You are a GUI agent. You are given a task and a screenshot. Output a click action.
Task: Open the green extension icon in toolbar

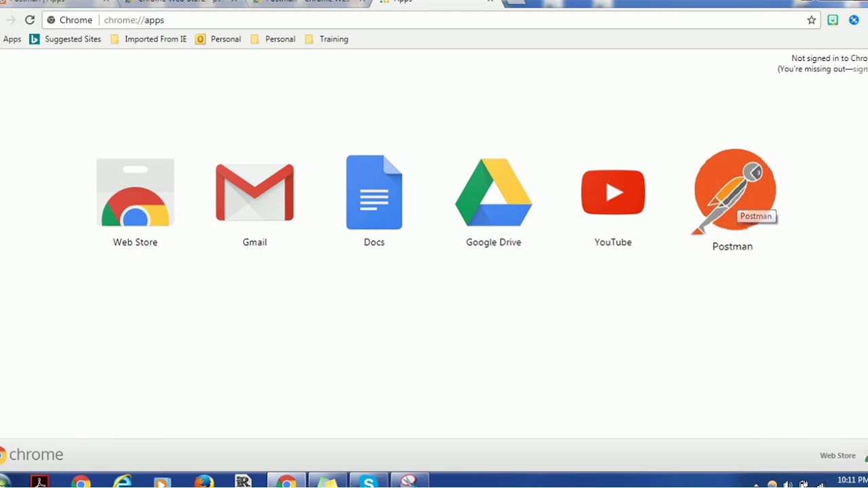click(x=833, y=20)
